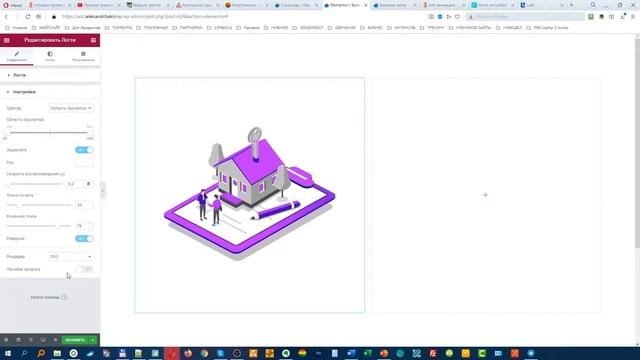Open БИЗНЕС bookmarks folder

[x=371, y=28]
